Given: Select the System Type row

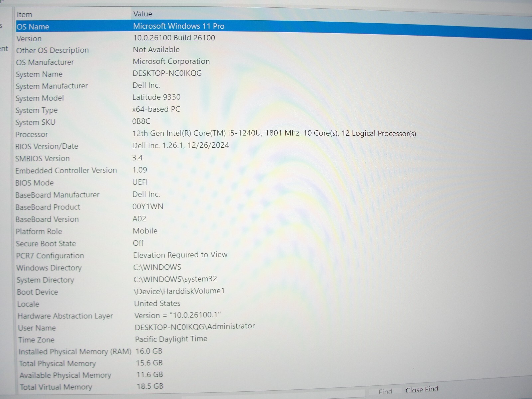Looking at the screenshot, I should pos(36,110).
